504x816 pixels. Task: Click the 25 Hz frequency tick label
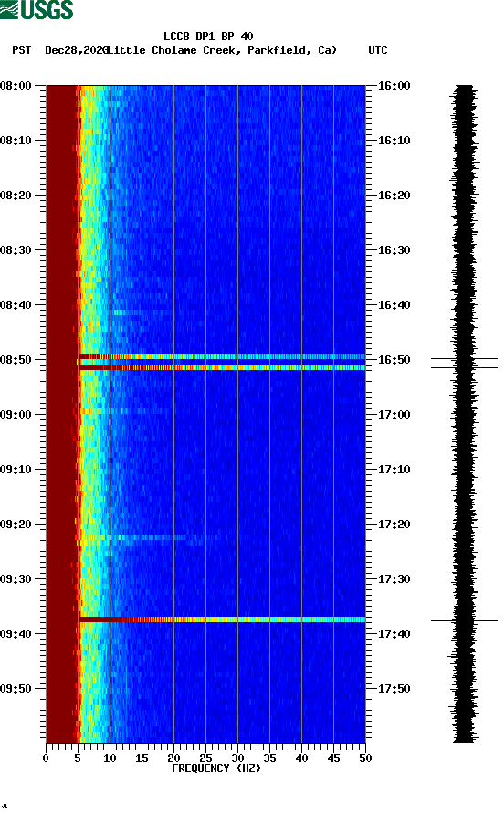205,758
